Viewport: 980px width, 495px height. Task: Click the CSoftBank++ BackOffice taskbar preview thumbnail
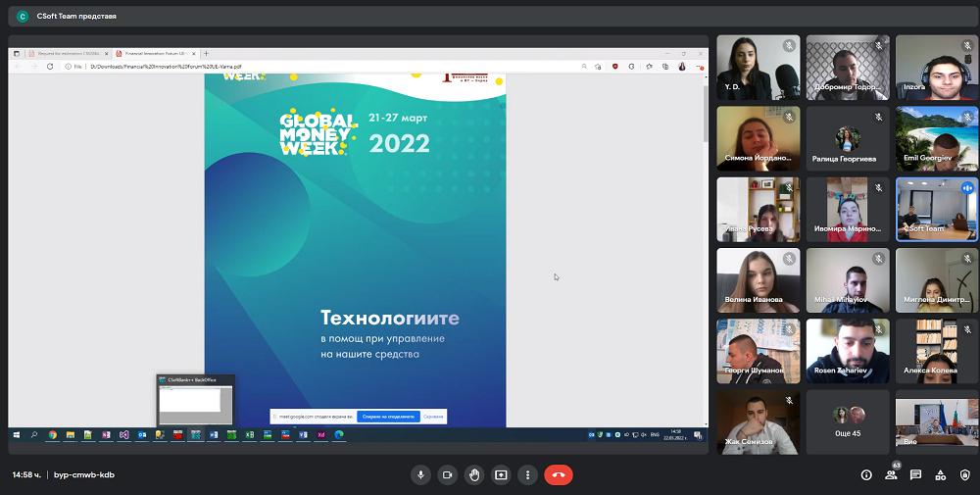(195, 399)
